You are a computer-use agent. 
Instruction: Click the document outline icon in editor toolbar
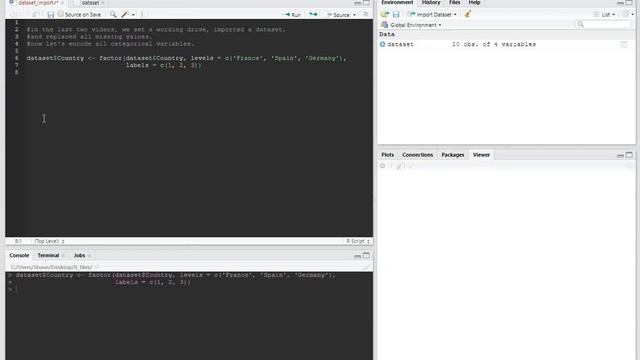(366, 14)
